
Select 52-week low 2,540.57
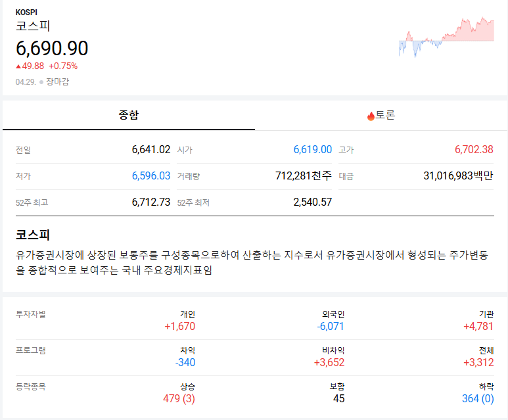pyautogui.click(x=313, y=202)
